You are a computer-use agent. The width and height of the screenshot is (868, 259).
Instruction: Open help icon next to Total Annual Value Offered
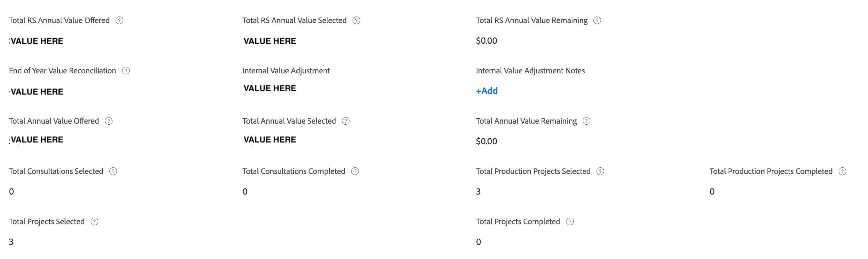click(109, 121)
